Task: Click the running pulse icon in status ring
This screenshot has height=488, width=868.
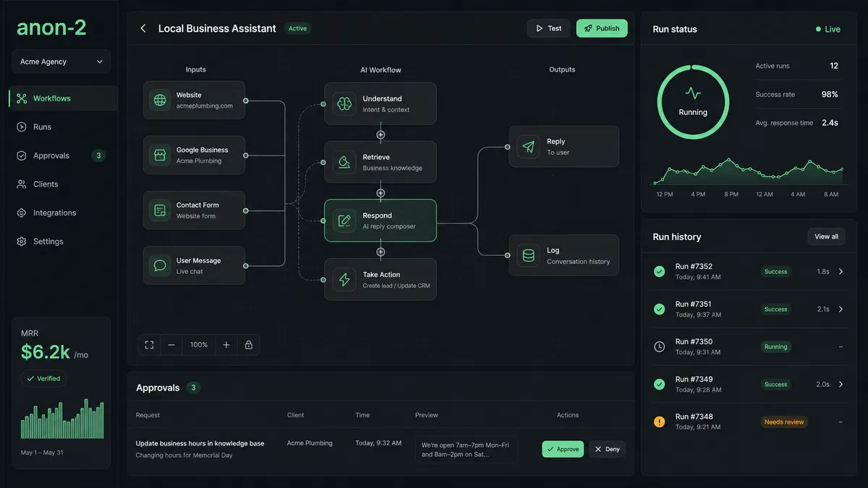Action: pos(693,93)
